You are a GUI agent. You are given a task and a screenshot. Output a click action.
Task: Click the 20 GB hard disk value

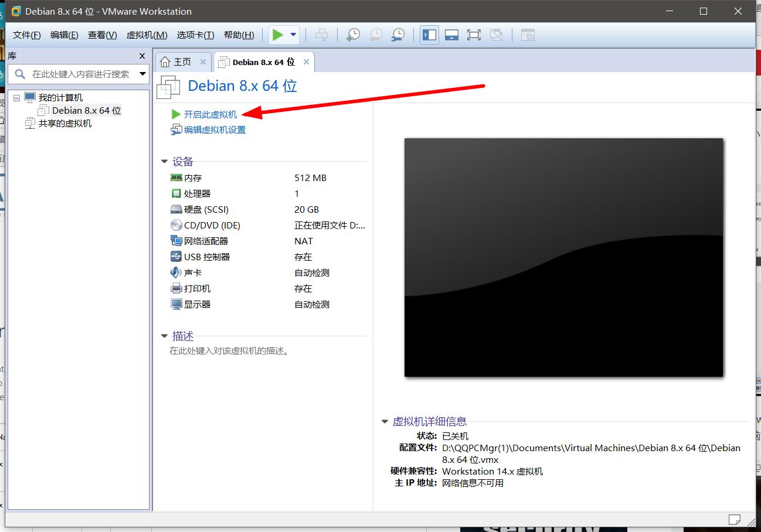[307, 209]
